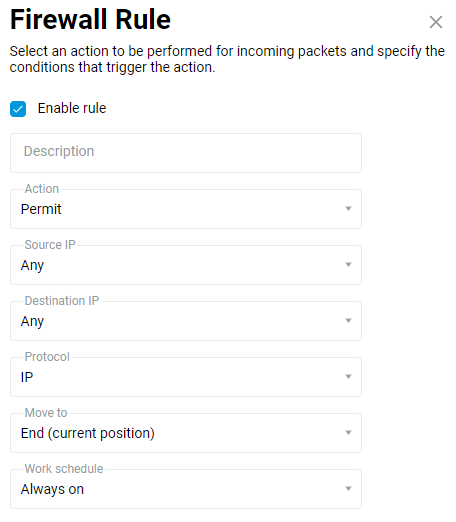Select the End (current position) value
Viewport: 456px width, 522px height.
88,433
